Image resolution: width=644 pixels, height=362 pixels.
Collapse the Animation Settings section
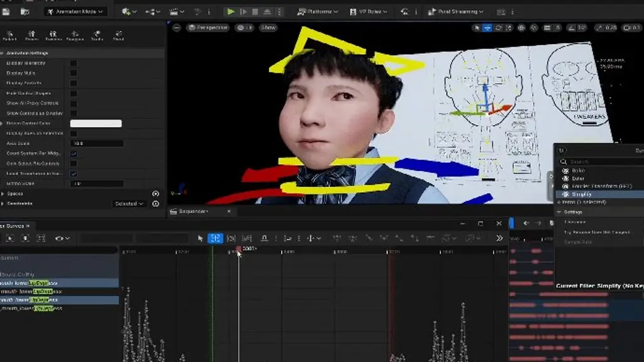2,53
